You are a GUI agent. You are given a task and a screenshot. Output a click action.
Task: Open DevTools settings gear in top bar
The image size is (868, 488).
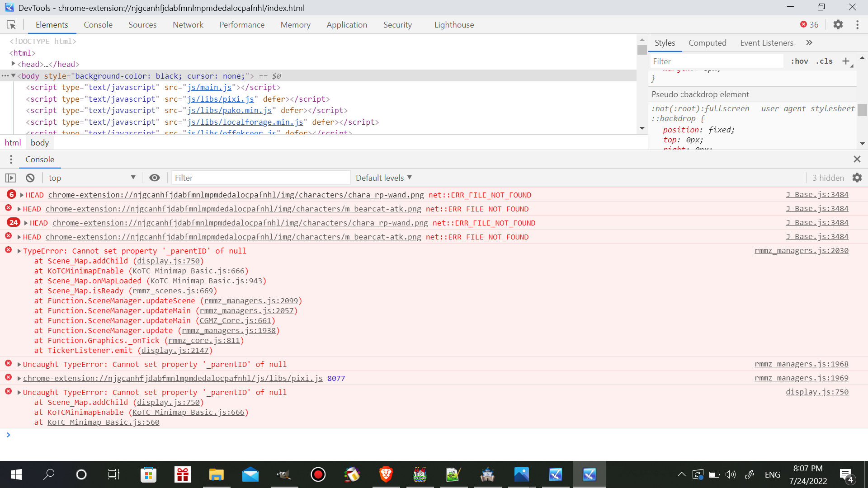coord(838,25)
